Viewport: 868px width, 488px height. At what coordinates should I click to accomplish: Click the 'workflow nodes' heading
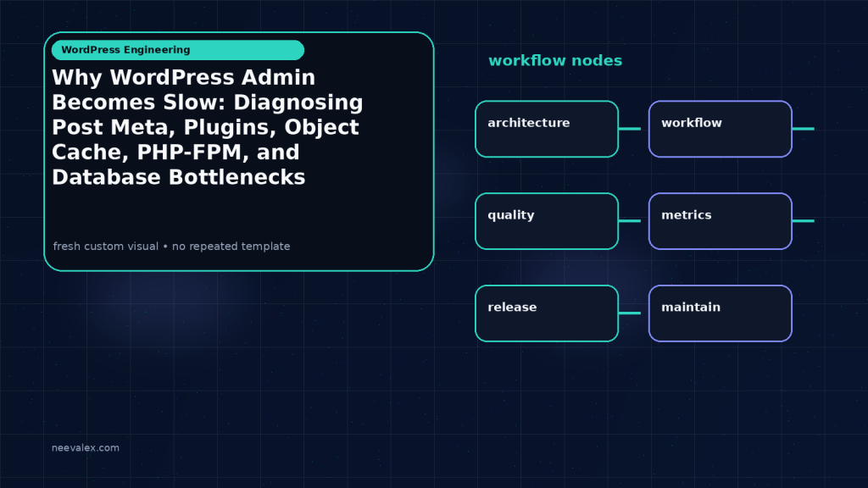click(x=555, y=60)
